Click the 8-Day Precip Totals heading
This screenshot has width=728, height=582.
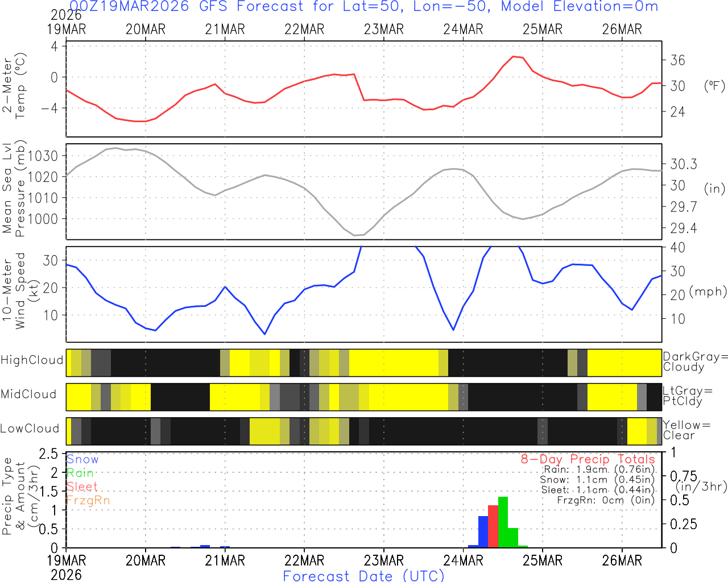588,459
